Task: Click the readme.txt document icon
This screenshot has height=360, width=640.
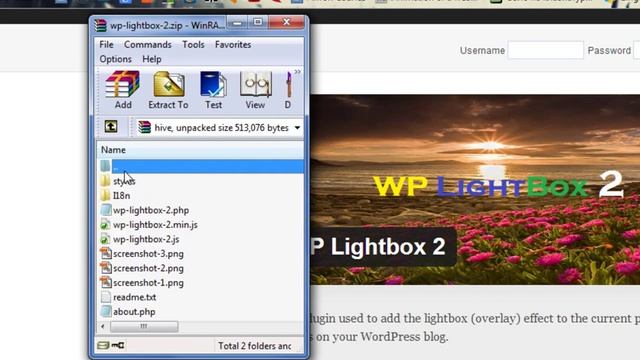Action: coord(106,297)
